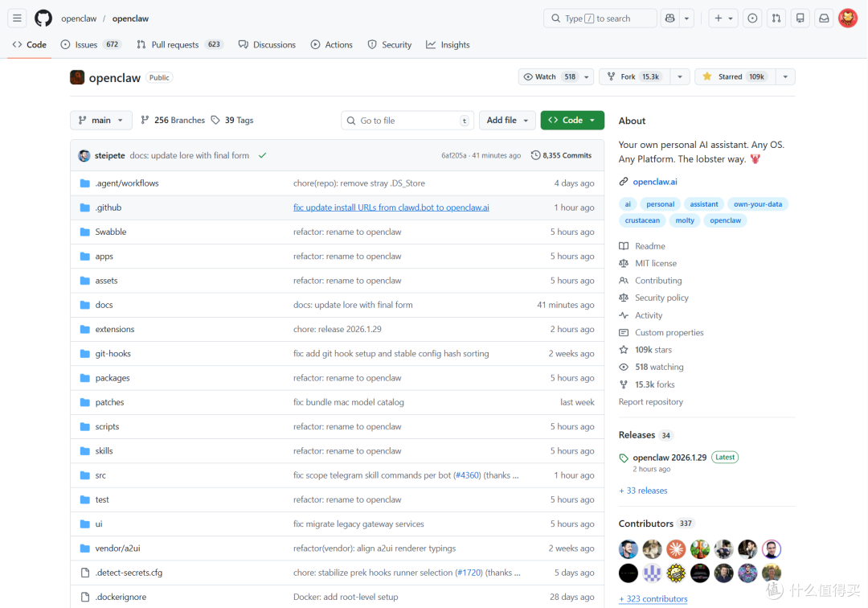This screenshot has width=868, height=608.
Task: Open the Fork options dropdown arrow
Action: pos(680,76)
